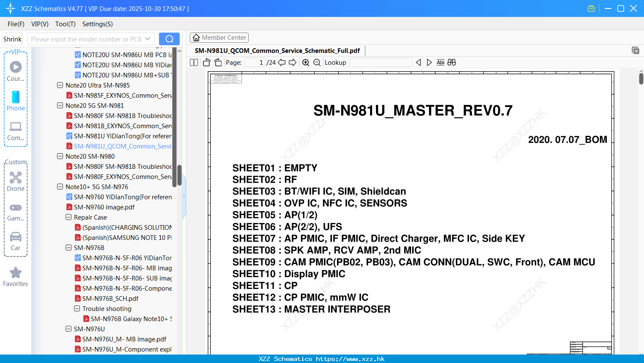
Task: Collapse the Trouble shooting node
Action: click(77, 308)
